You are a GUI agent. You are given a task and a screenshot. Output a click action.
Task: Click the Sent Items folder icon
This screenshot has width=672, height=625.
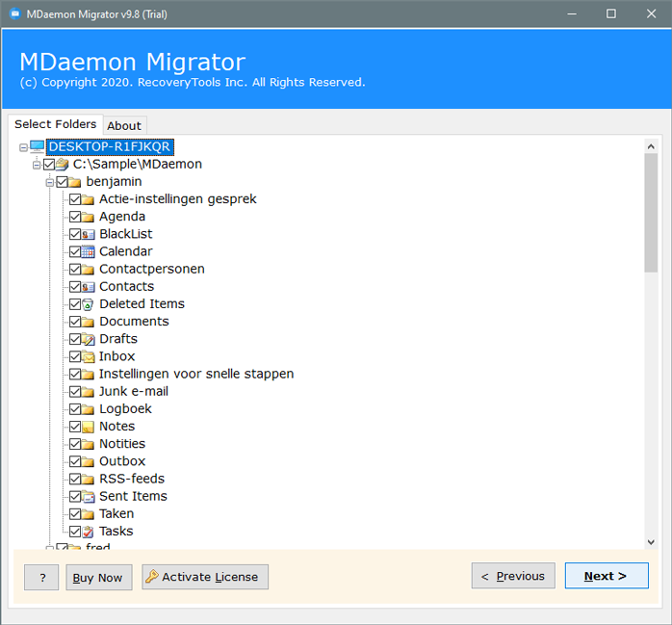click(x=88, y=497)
